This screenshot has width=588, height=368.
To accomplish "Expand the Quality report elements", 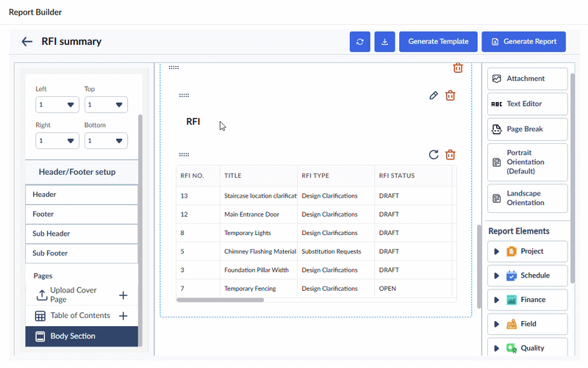I will (x=496, y=348).
